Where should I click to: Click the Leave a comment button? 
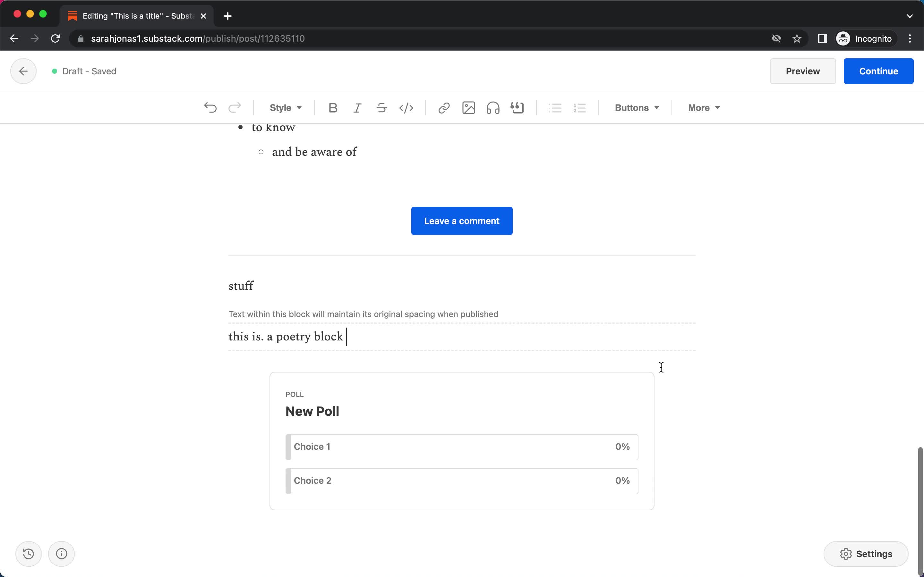coord(462,221)
